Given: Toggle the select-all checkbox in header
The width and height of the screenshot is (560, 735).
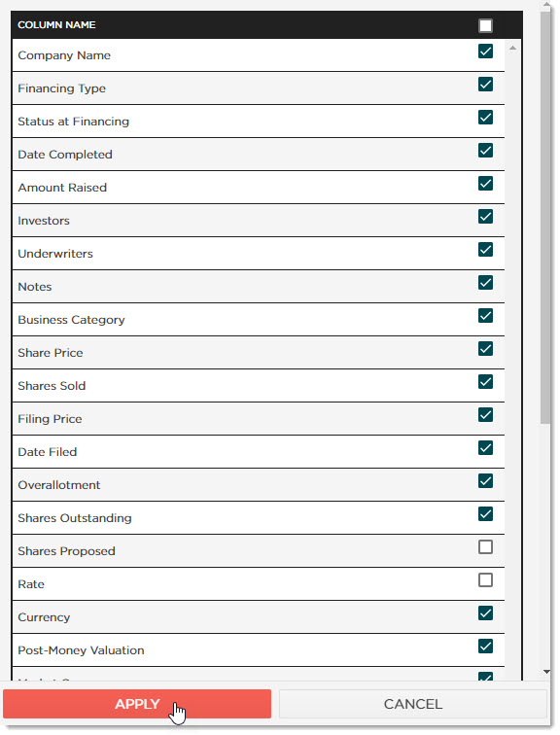Looking at the screenshot, I should coord(485,25).
